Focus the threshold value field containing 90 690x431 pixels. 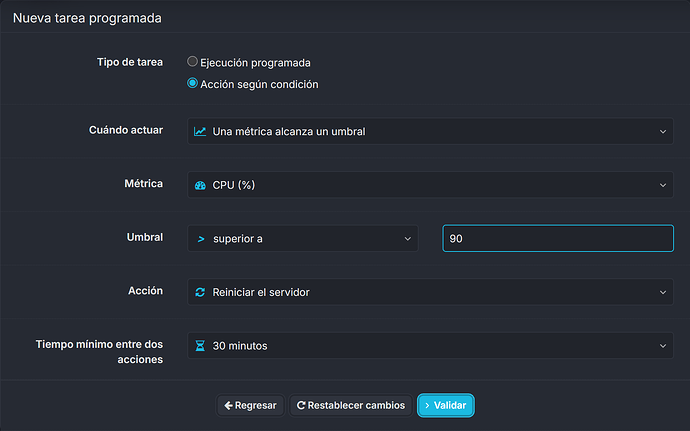558,239
